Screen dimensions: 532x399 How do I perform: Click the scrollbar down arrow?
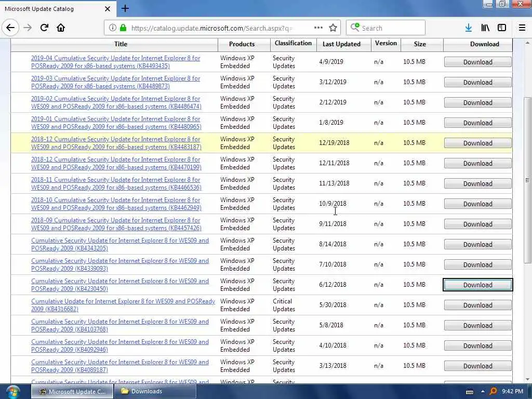click(527, 379)
